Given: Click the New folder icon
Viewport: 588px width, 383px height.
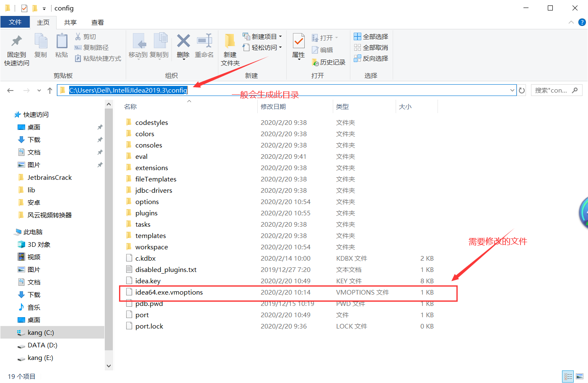Looking at the screenshot, I should point(230,41).
